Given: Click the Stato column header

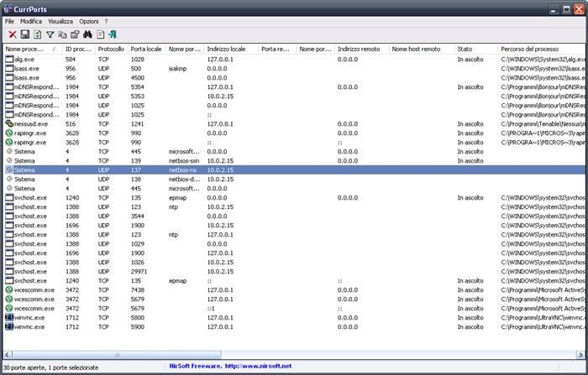Looking at the screenshot, I should click(475, 49).
